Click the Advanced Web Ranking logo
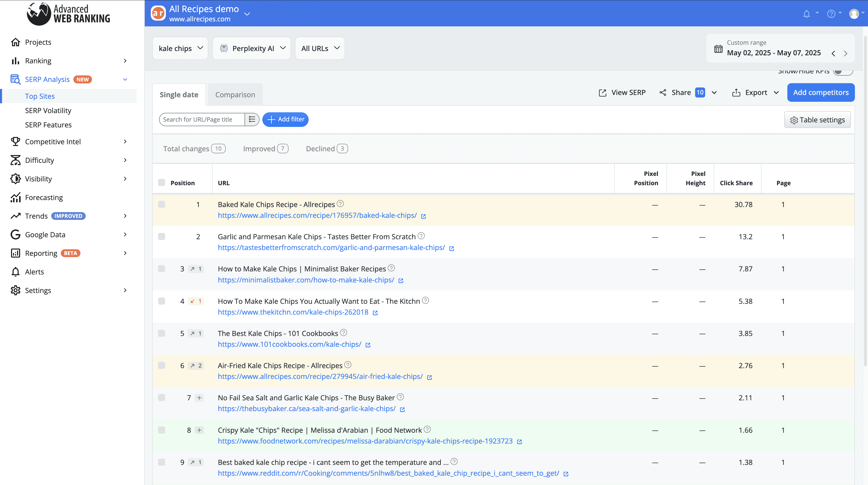Image resolution: width=868 pixels, height=485 pixels. coord(69,14)
